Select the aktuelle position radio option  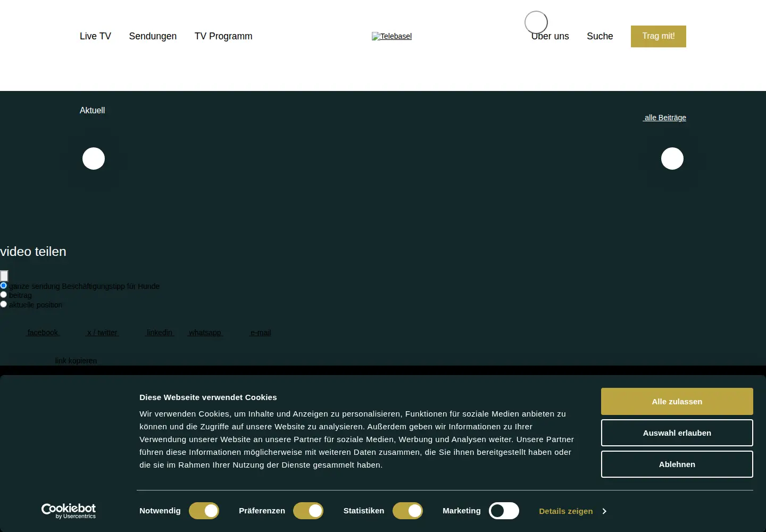point(4,304)
